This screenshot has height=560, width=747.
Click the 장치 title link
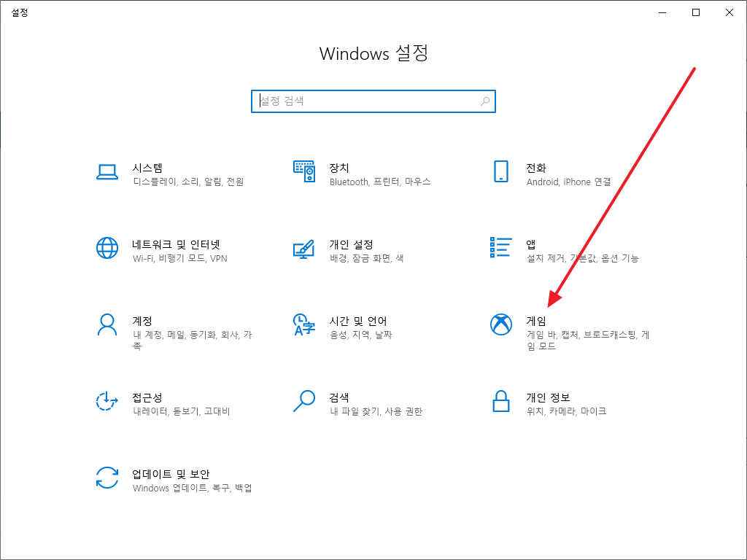point(339,168)
